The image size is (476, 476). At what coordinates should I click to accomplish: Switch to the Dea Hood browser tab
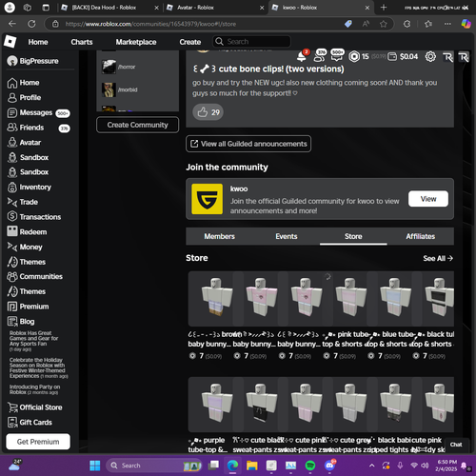point(109,8)
